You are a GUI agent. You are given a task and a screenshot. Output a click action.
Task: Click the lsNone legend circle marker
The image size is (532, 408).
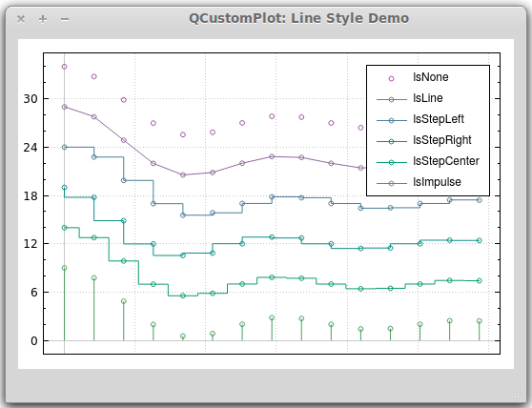(391, 78)
